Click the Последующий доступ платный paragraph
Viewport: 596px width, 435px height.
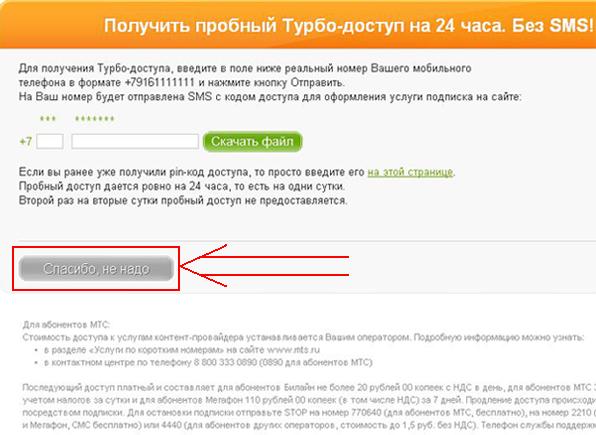tap(309, 406)
